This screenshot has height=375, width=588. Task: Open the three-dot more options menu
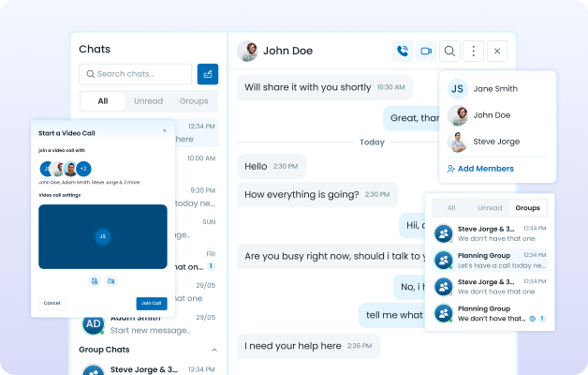tap(474, 52)
